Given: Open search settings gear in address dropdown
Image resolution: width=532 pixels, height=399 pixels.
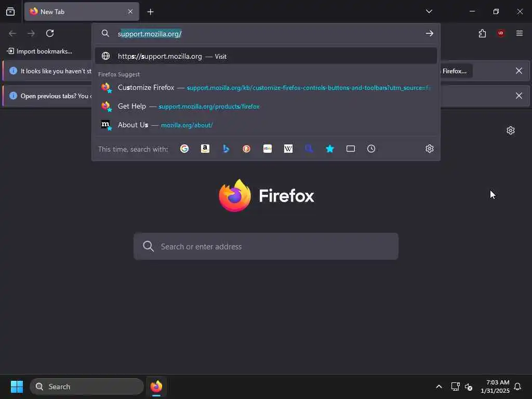Looking at the screenshot, I should 430,149.
